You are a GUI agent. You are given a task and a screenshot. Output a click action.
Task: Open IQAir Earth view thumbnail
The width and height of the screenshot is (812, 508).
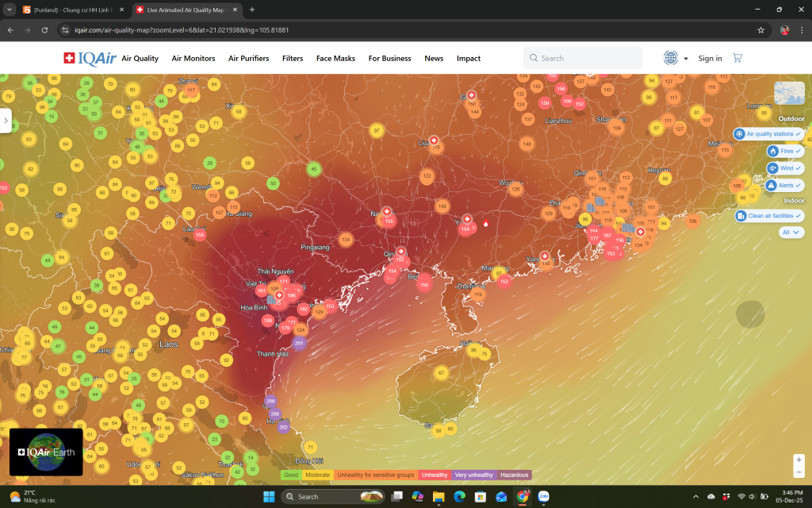(x=45, y=452)
